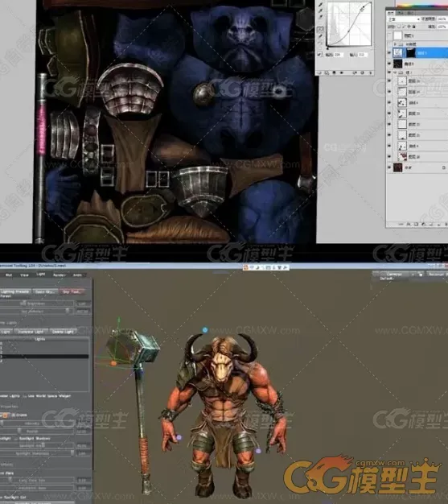Click the add adjustment layer icon
448x504 pixels.
pos(424,224)
